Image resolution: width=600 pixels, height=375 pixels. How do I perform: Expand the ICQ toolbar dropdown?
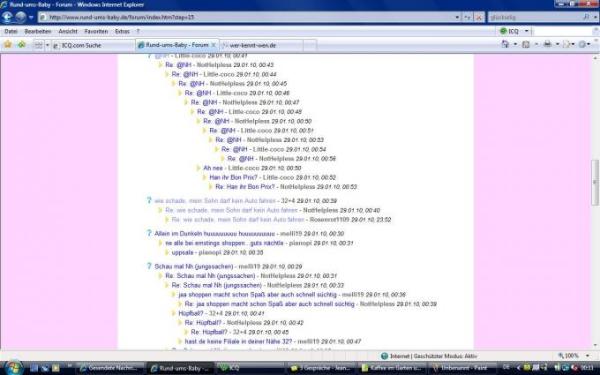point(526,31)
